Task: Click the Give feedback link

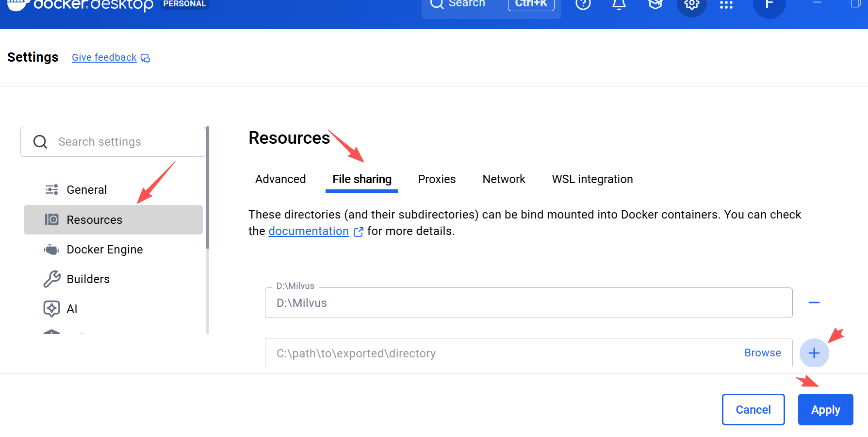Action: click(x=104, y=57)
